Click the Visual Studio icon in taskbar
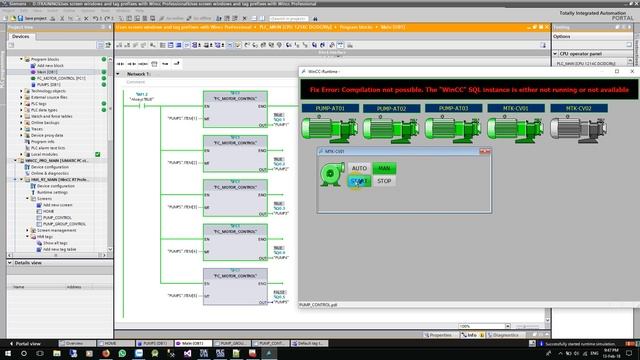Image resolution: width=640 pixels, height=360 pixels. point(187,353)
